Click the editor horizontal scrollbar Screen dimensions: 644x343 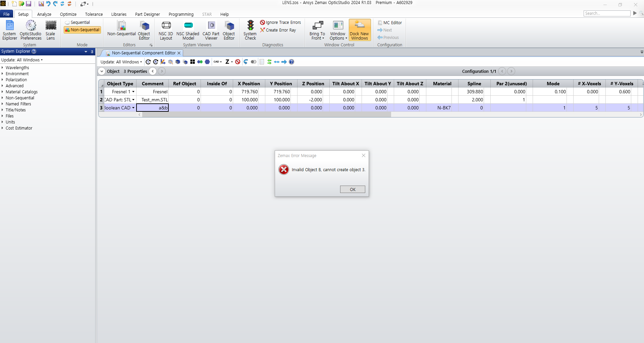[267, 115]
